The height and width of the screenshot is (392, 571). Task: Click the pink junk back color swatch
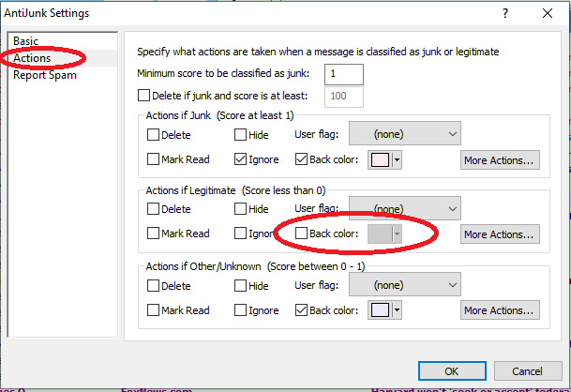[x=380, y=160]
